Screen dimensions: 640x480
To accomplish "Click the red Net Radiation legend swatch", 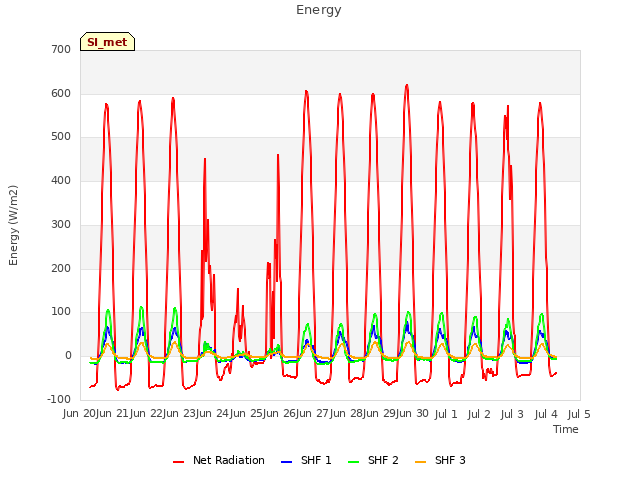I will coord(178,462).
